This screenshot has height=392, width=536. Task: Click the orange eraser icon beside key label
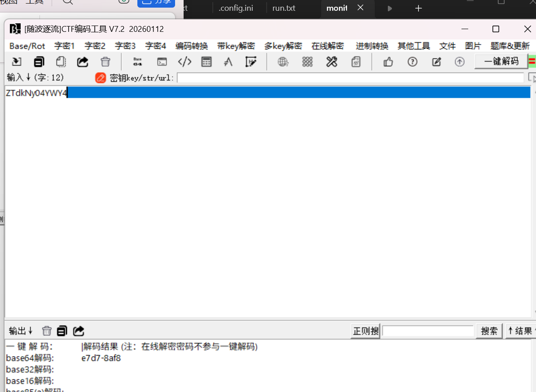101,78
